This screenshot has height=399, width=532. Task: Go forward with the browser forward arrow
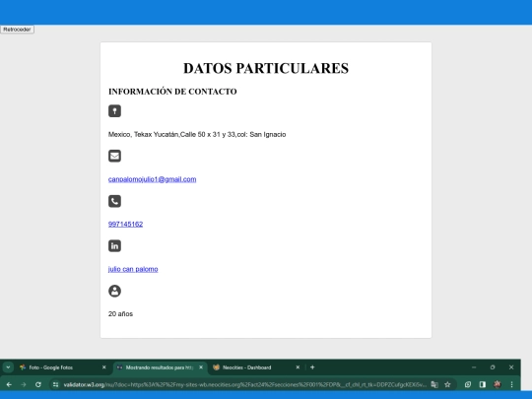[24, 384]
